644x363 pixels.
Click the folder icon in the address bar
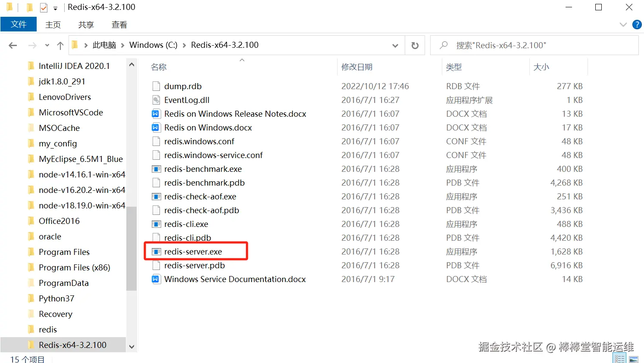coord(75,45)
